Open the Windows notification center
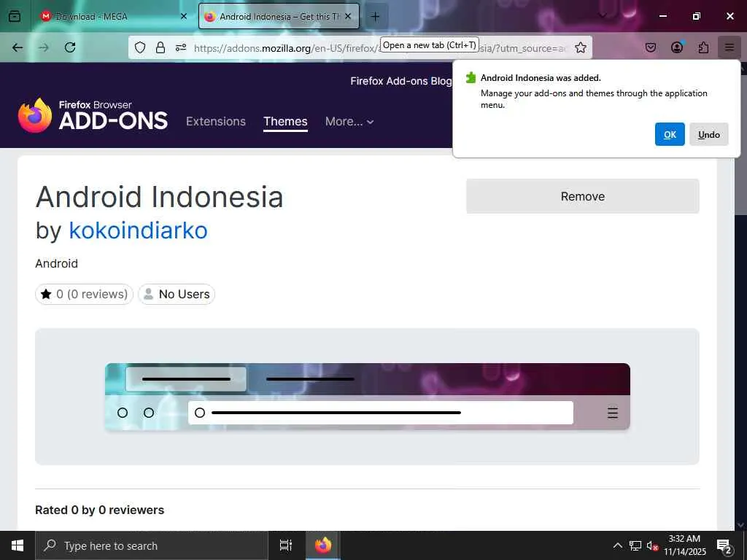The width and height of the screenshot is (747, 560). pos(724,545)
